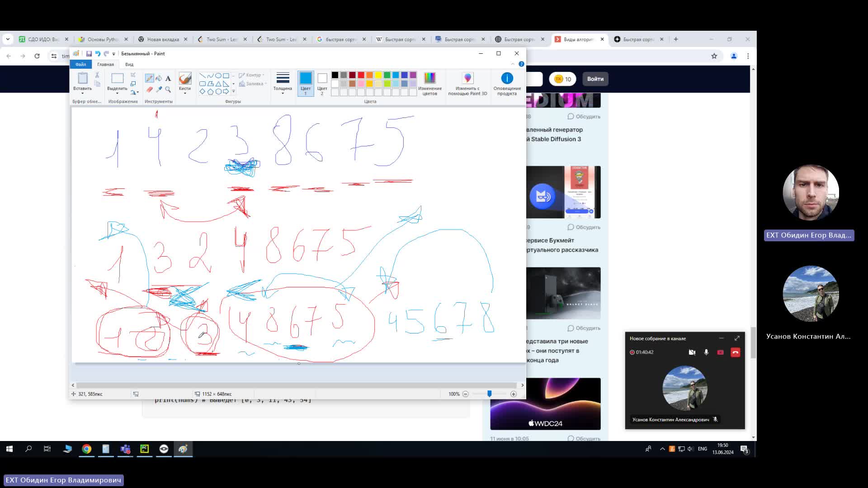Switch to the View (Вид) ribbon tab
Image resolution: width=868 pixels, height=488 pixels.
129,64
